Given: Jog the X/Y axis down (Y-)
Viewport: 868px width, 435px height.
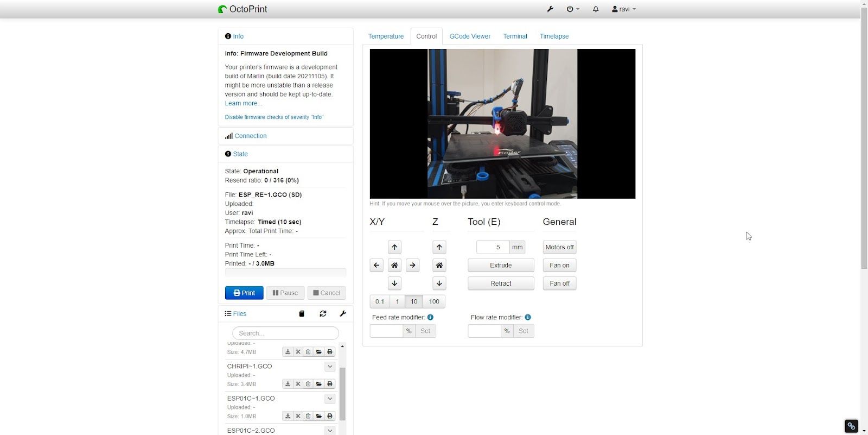Looking at the screenshot, I should [x=394, y=283].
